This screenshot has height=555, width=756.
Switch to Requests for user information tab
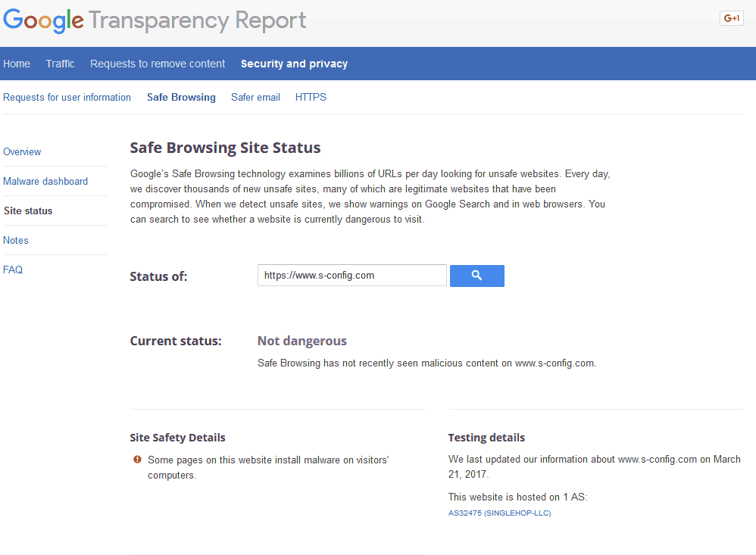point(67,98)
